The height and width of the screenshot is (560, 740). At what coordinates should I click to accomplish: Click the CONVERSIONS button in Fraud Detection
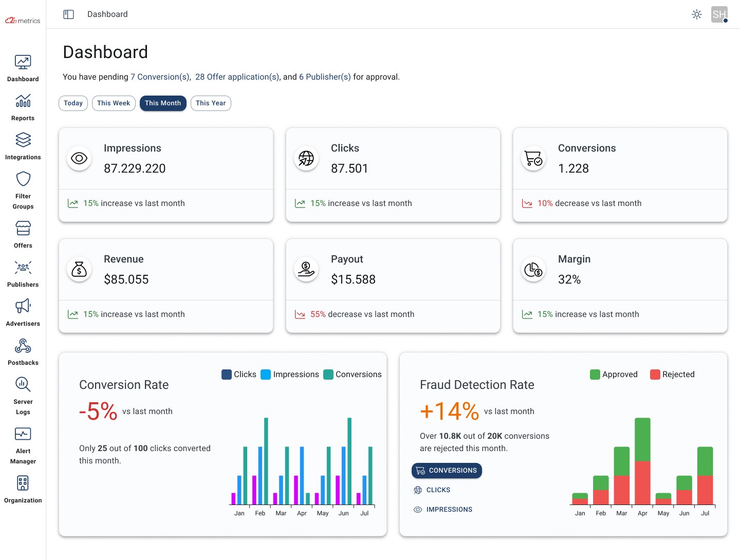point(446,470)
